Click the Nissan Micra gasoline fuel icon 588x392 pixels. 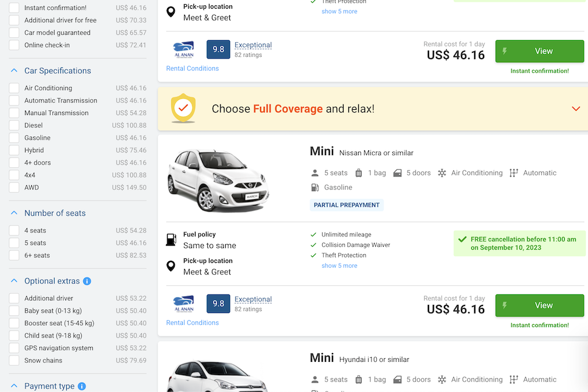pyautogui.click(x=315, y=187)
